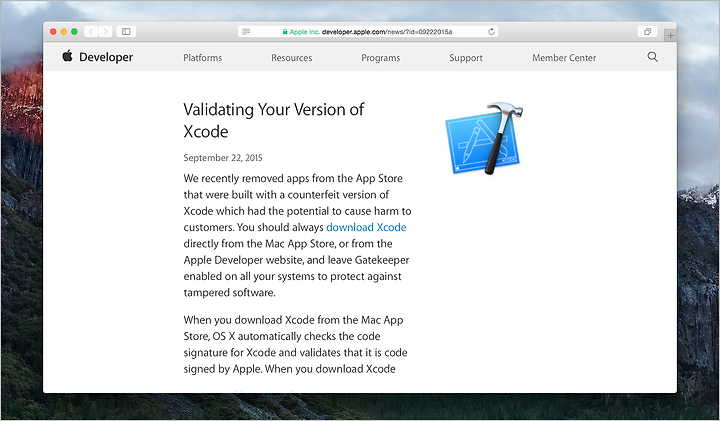Viewport: 720px width, 421px height.
Task: Click the developer.apple.com address bar field
Action: (368, 32)
